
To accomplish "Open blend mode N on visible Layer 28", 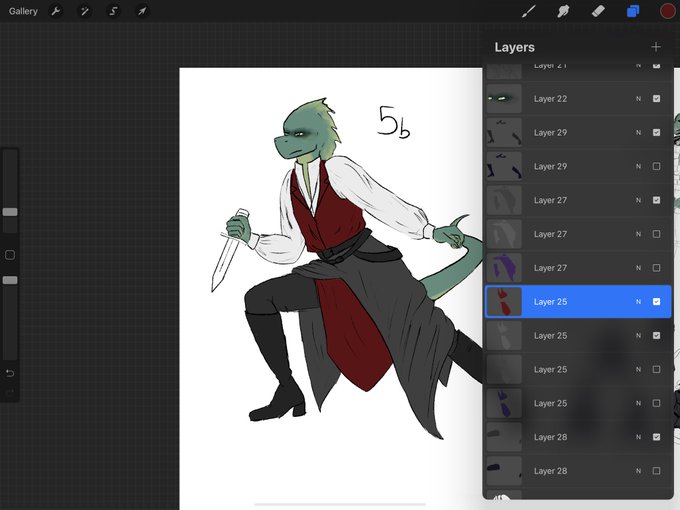I will coord(638,437).
